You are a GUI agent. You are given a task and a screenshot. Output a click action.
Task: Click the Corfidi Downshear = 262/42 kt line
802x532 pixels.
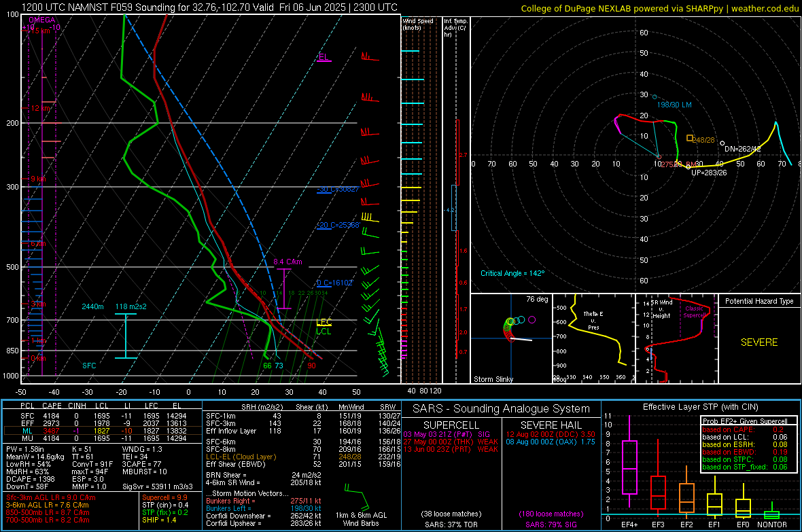click(264, 516)
